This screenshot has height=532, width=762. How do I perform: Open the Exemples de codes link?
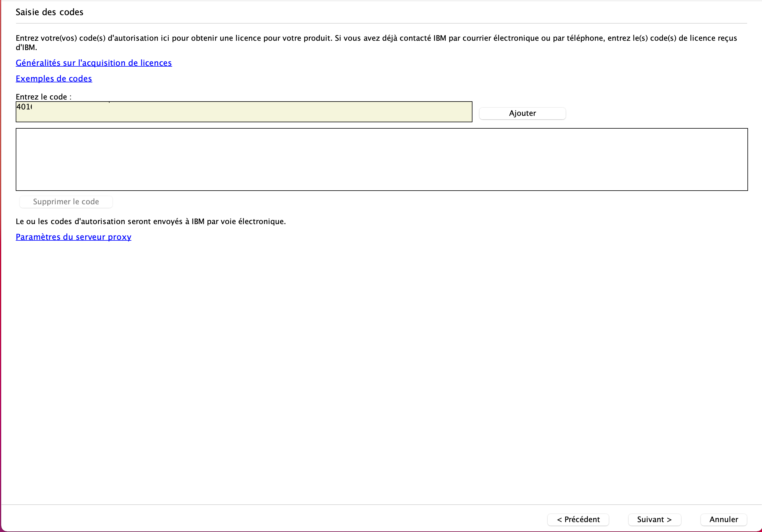click(x=54, y=79)
